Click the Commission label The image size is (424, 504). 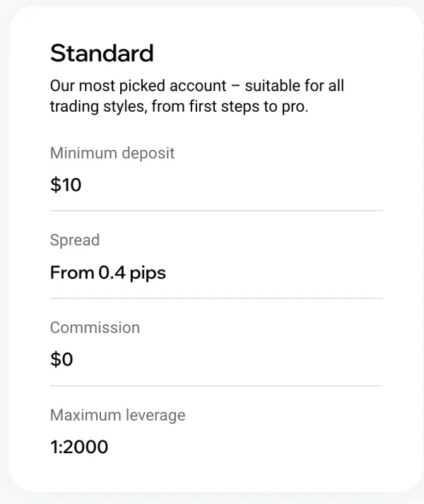95,328
